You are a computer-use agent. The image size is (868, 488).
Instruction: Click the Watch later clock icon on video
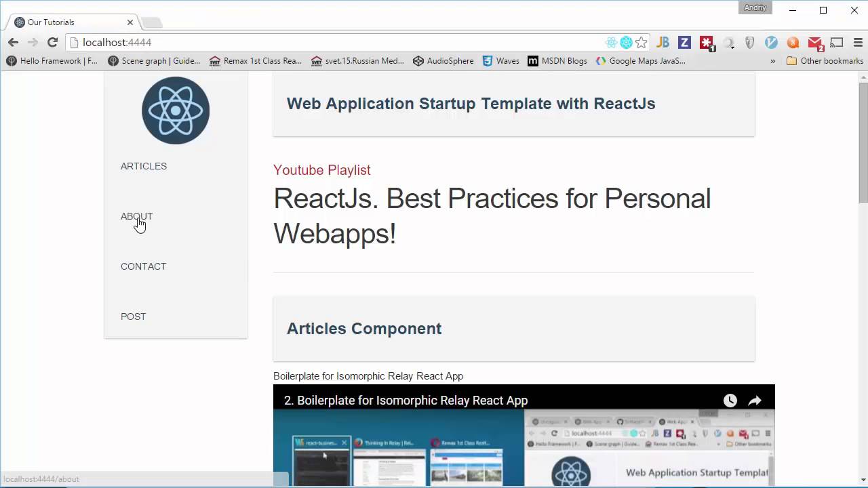coord(730,401)
